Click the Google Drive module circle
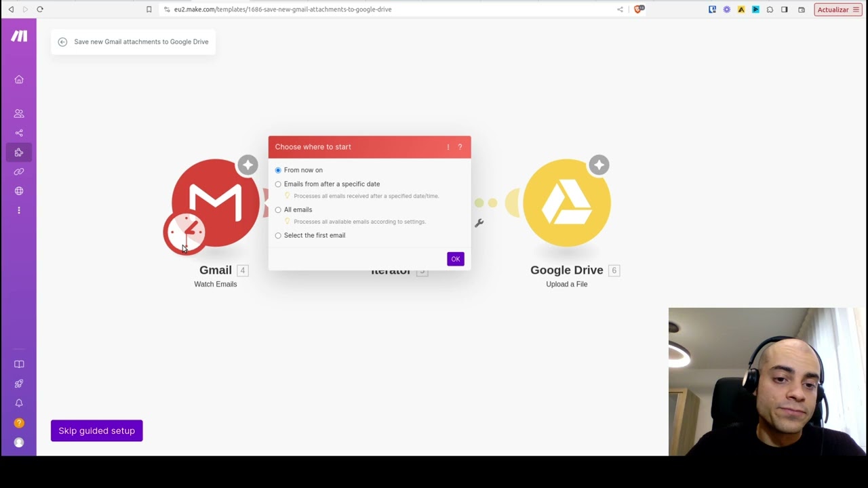The image size is (868, 488). [567, 203]
